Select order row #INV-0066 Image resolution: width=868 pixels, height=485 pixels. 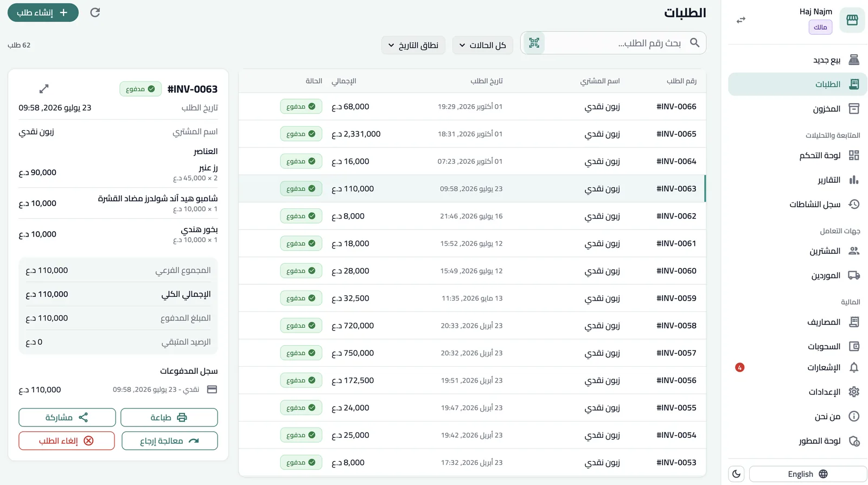point(472,107)
